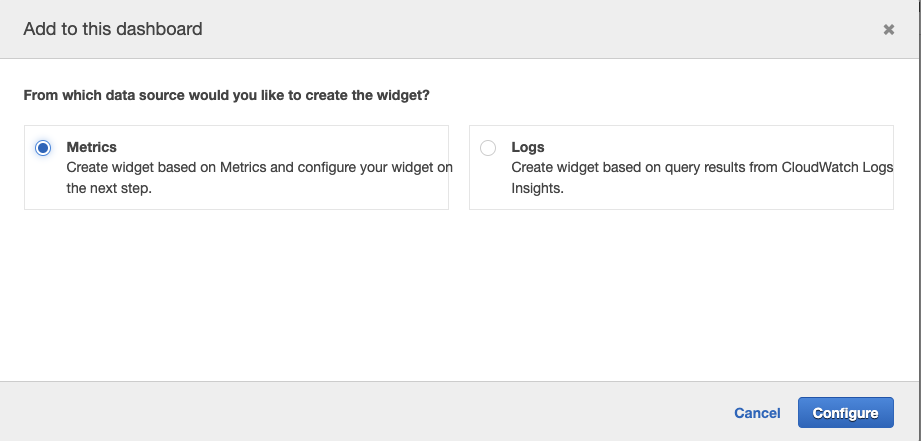The width and height of the screenshot is (921, 441).
Task: Click the bold Logs option label
Action: [x=528, y=147]
